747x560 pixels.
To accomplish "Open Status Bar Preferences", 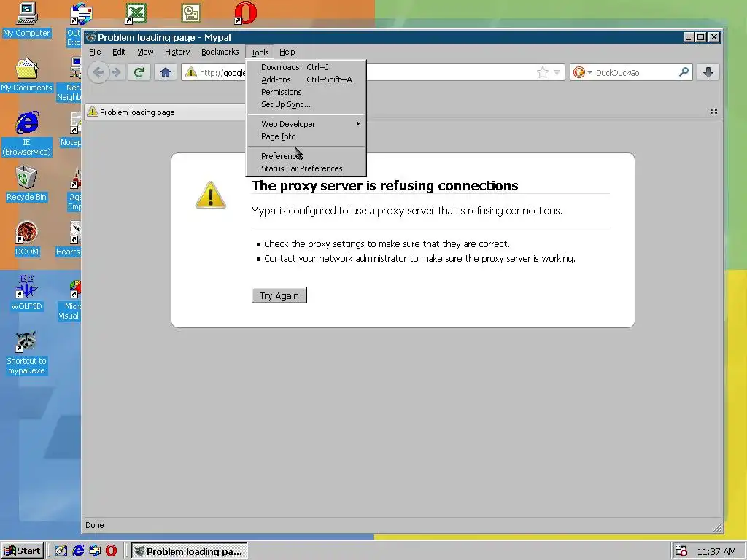I will coord(306,168).
